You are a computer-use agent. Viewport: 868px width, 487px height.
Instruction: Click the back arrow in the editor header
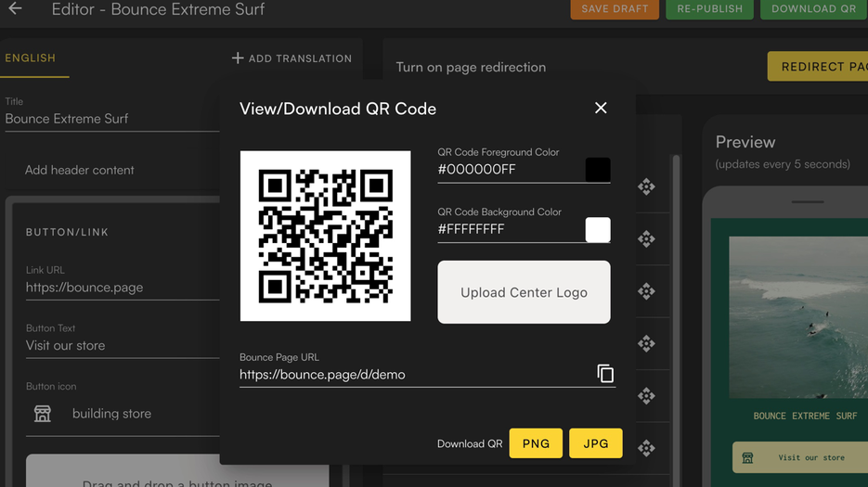pyautogui.click(x=16, y=8)
